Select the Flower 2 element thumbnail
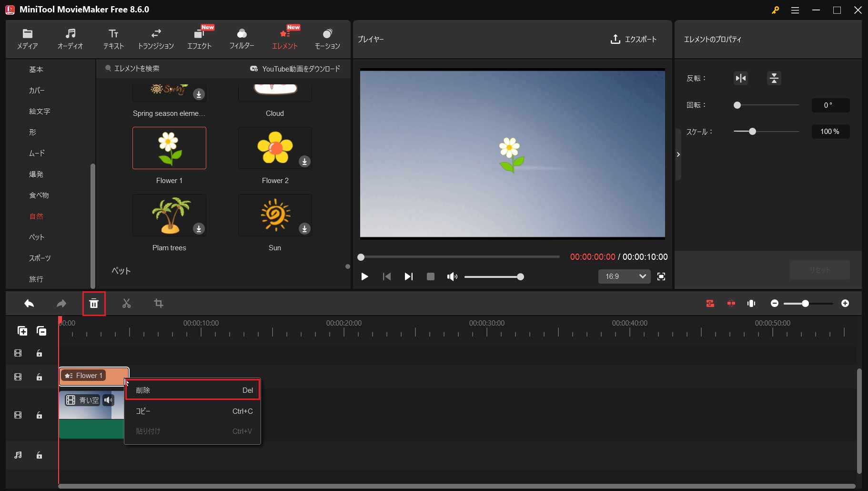868x491 pixels. 275,148
